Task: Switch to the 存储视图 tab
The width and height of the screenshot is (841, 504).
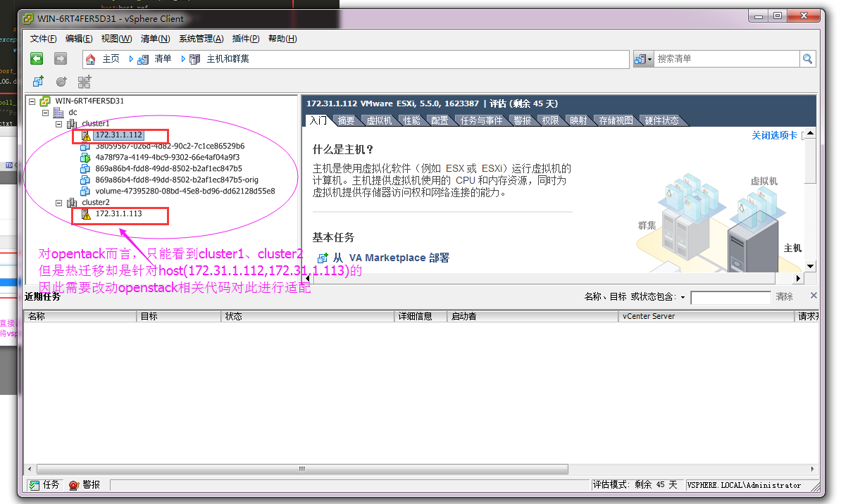Action: [x=616, y=120]
